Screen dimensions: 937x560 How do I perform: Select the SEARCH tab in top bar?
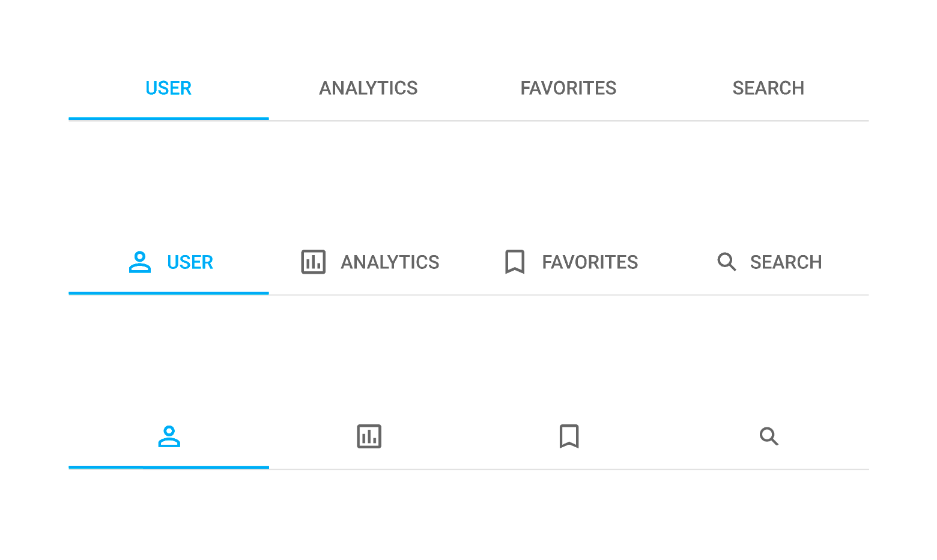pyautogui.click(x=768, y=88)
